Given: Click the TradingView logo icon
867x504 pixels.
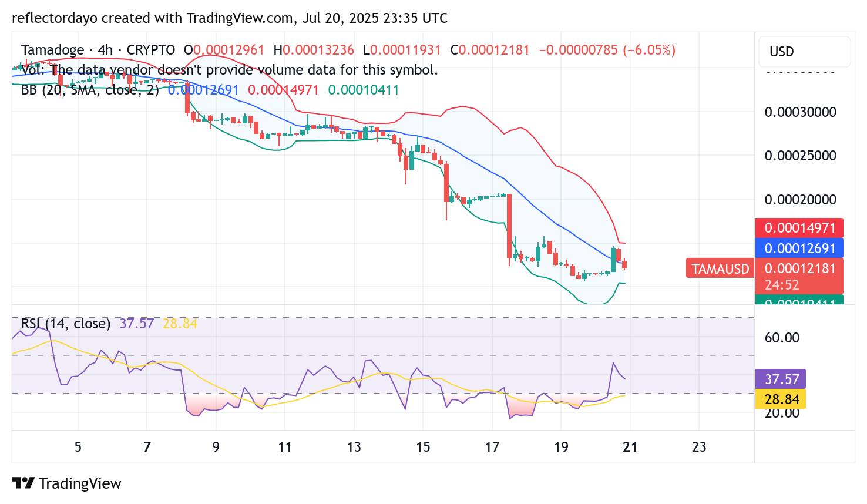Looking at the screenshot, I should (23, 483).
